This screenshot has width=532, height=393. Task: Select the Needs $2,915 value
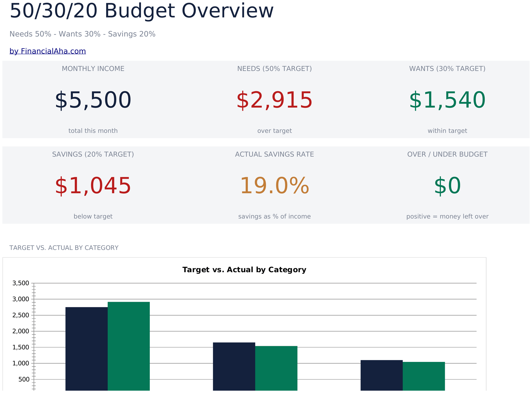point(275,100)
